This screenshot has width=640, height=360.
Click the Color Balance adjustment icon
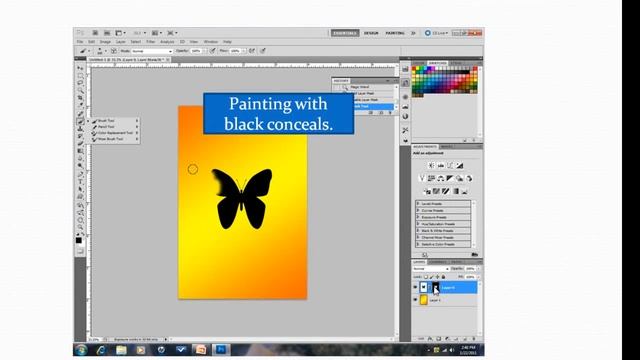click(x=441, y=178)
